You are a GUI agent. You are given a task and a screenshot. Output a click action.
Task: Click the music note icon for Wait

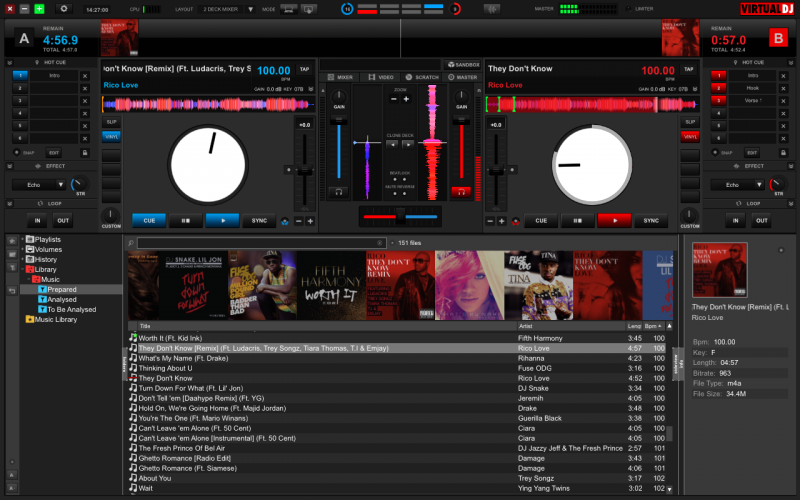(133, 488)
